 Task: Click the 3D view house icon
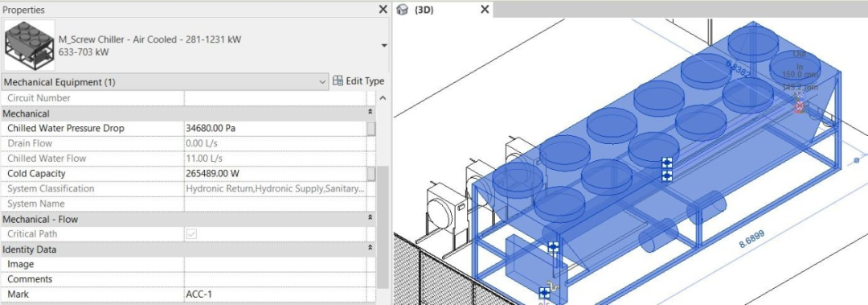point(403,10)
